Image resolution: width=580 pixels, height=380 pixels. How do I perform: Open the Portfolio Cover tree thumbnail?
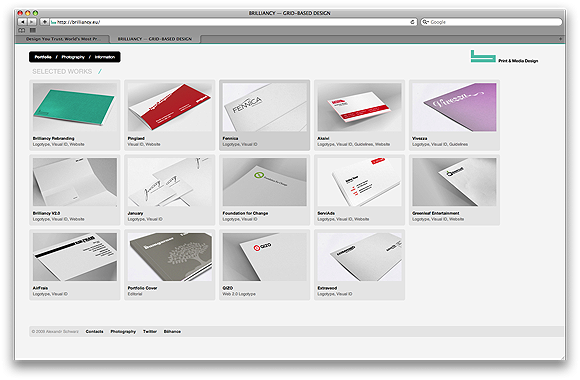click(x=170, y=257)
